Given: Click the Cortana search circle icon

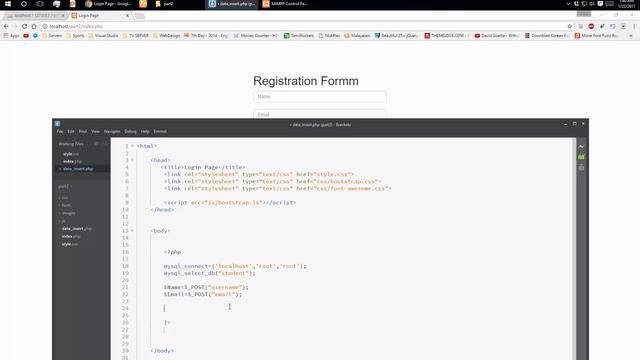Looking at the screenshot, I should pyautogui.click(x=24, y=4).
